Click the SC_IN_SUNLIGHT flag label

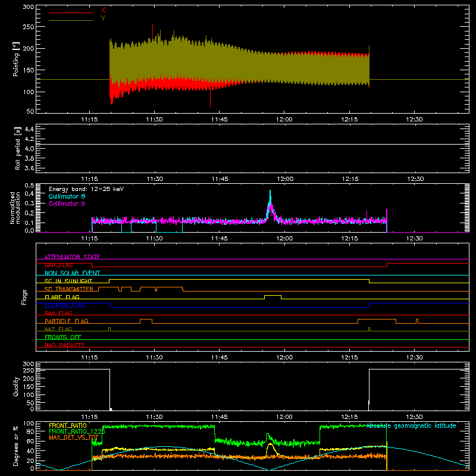[x=68, y=281]
